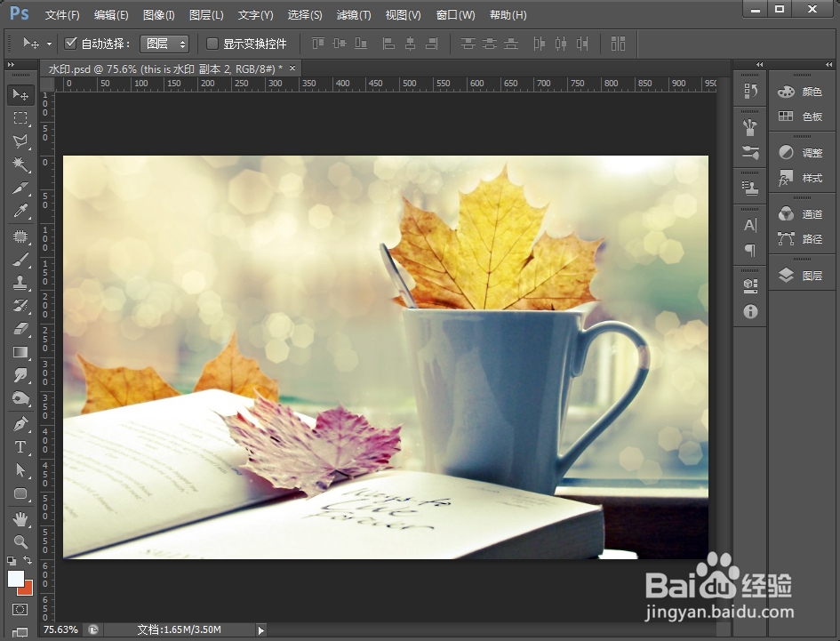Open the History panel icon
The width and height of the screenshot is (840, 641).
click(x=750, y=91)
